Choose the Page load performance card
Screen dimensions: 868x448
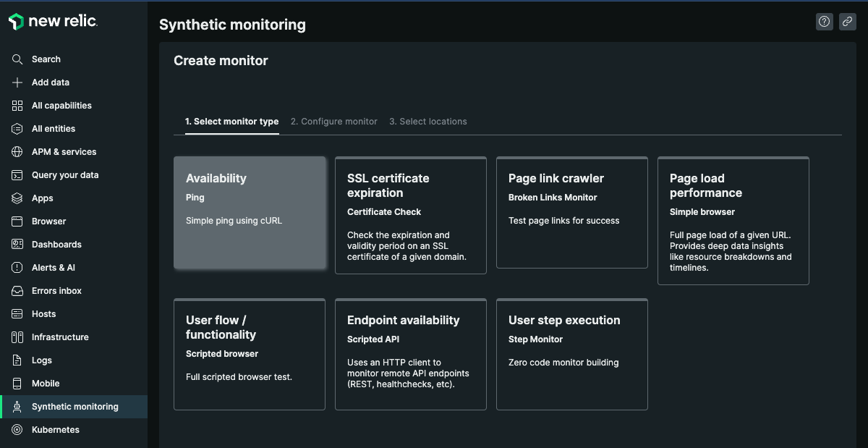(733, 221)
